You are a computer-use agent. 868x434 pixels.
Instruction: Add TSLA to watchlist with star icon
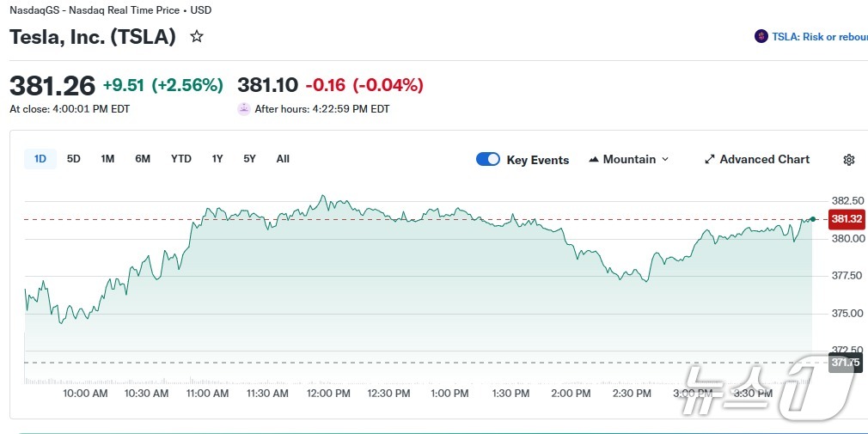[x=197, y=37]
